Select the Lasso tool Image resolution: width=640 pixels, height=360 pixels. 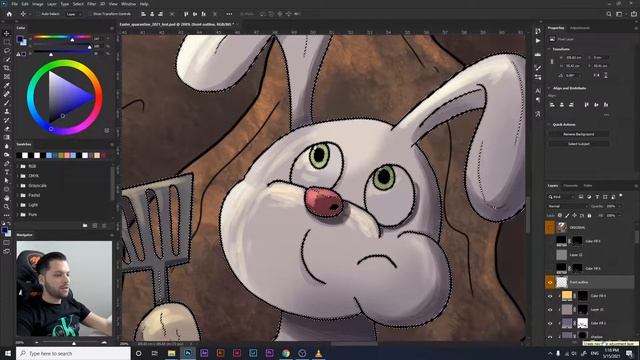[x=7, y=51]
